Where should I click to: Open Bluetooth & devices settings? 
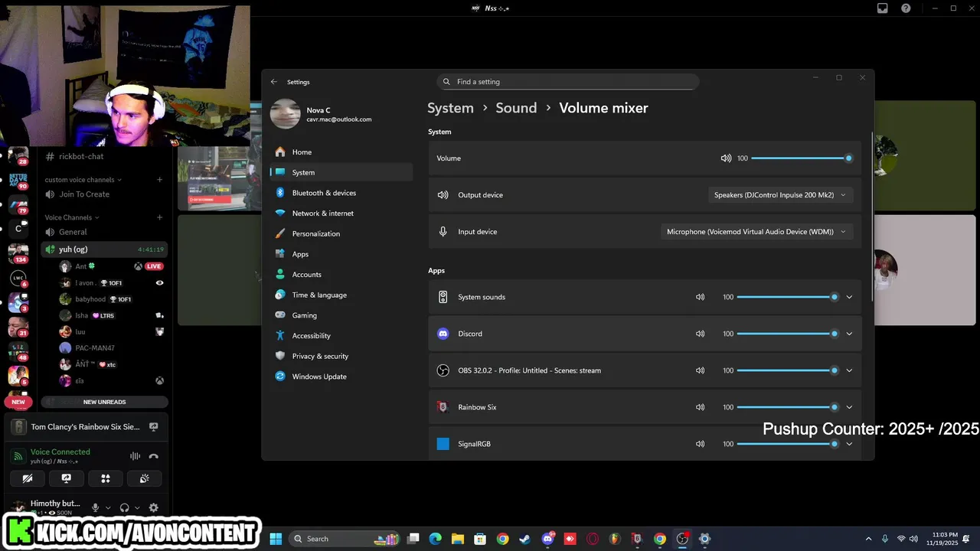(x=341, y=193)
